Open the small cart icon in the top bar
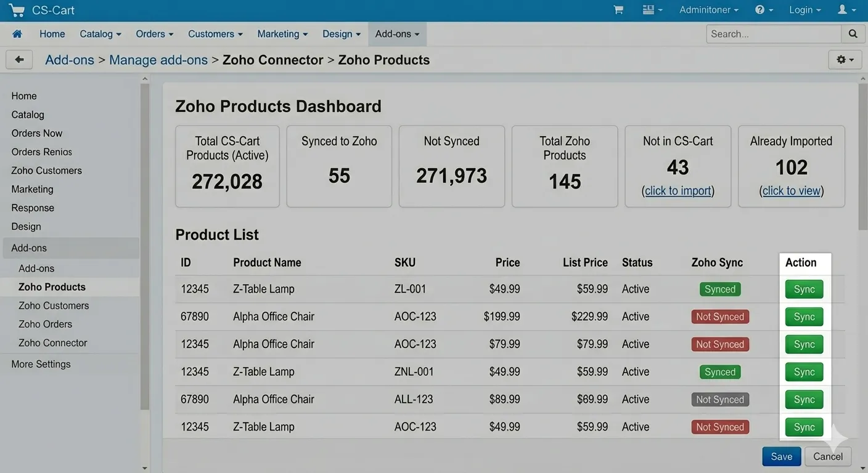Screen dimensions: 868x473 [x=618, y=10]
